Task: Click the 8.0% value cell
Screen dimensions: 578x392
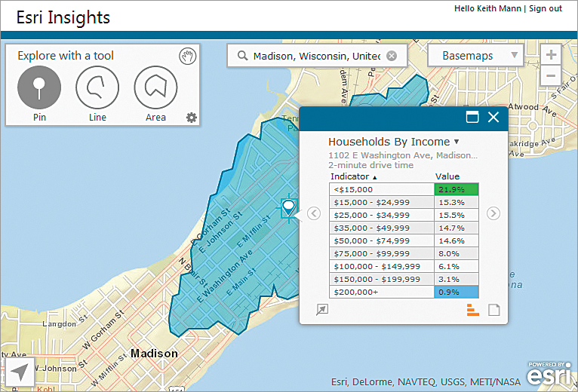Action: 457,253
